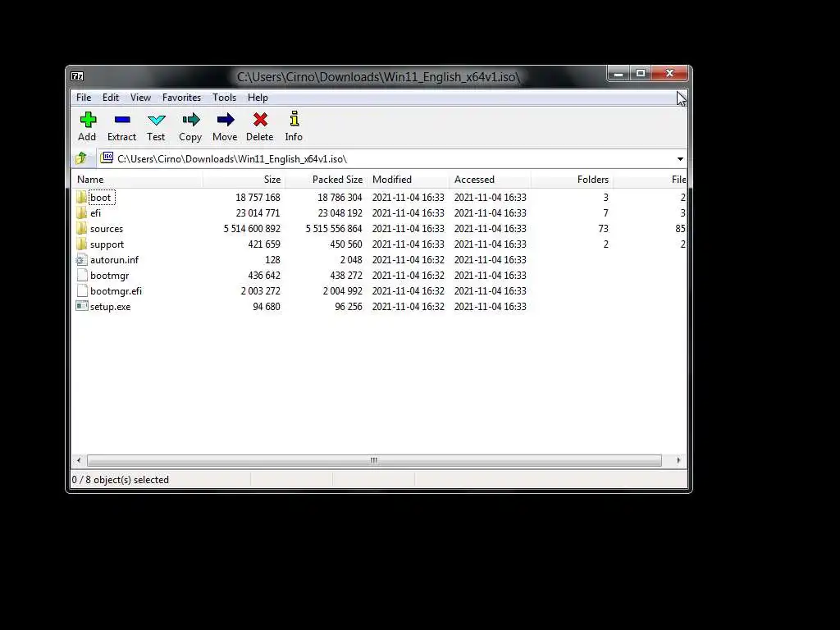Open the Help menu
The height and width of the screenshot is (630, 840).
click(258, 98)
